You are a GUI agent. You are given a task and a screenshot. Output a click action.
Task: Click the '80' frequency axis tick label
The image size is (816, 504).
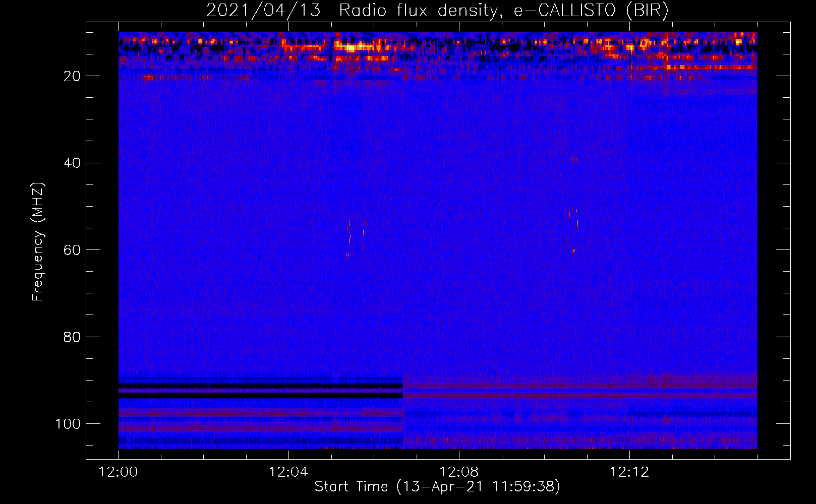(x=72, y=337)
